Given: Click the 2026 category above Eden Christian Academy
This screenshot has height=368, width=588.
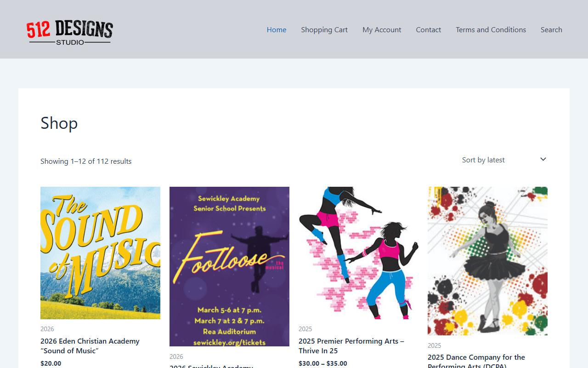Looking at the screenshot, I should (x=47, y=329).
